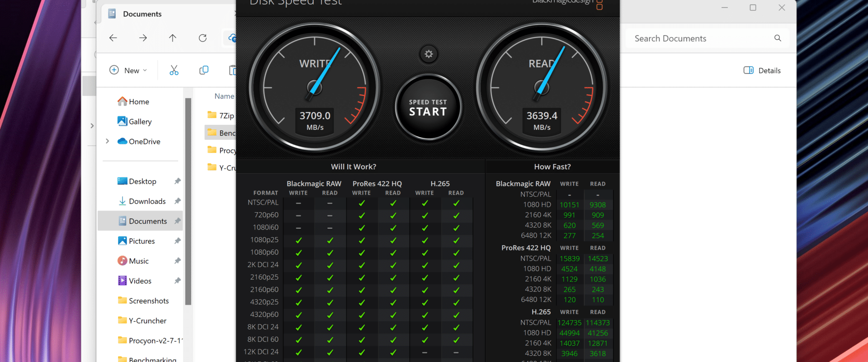Viewport: 868px width, 362px height.
Task: Open Videos in Quick access
Action: pyautogui.click(x=134, y=281)
